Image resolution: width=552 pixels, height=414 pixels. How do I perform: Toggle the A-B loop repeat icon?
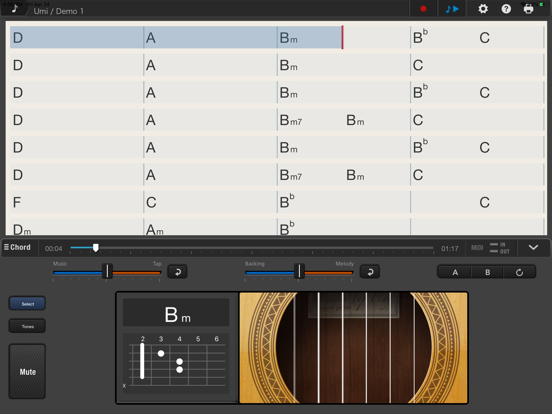[x=519, y=272]
